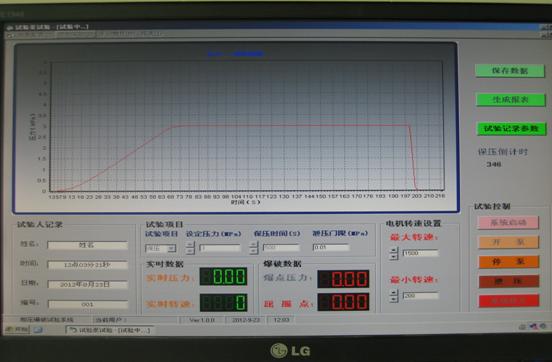Click the quick launch icon next to Start
Screen dimensions: 552x362
[x=38, y=330]
